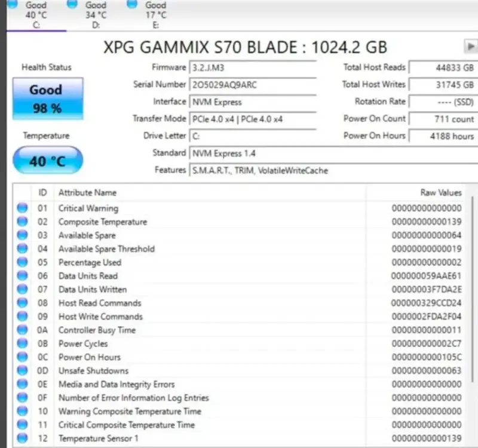Image resolution: width=478 pixels, height=448 pixels.
Task: Click the Transfer Mode field
Action: click(x=253, y=118)
